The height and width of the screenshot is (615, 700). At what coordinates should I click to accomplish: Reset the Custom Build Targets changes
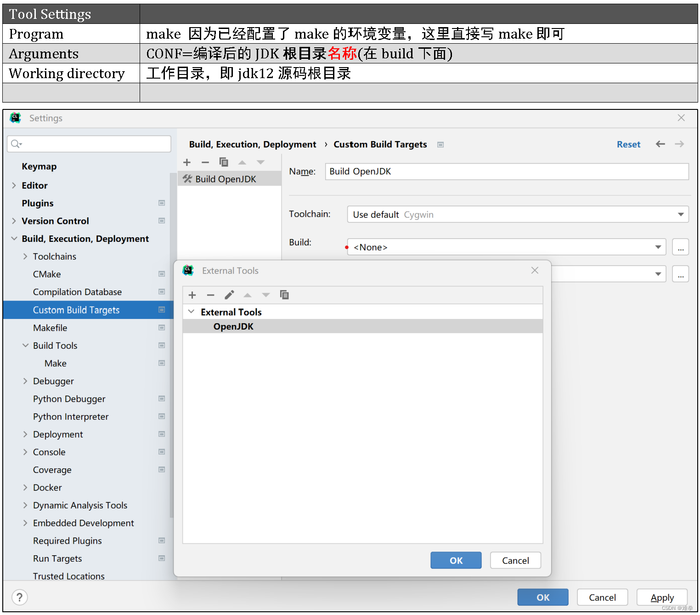click(x=628, y=144)
